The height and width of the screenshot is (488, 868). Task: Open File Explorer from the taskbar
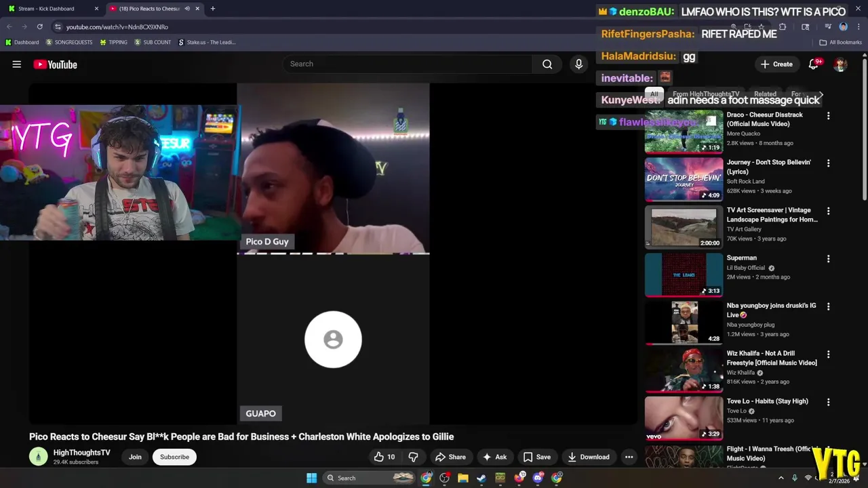point(462,478)
